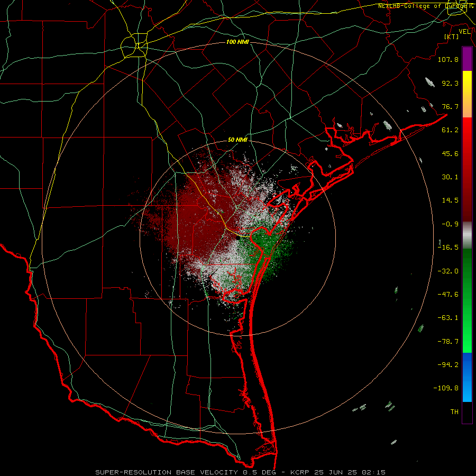Viewport: 476px width, 476px height.
Task: Click the 107.8 velocity scale value
Action: tap(448, 59)
